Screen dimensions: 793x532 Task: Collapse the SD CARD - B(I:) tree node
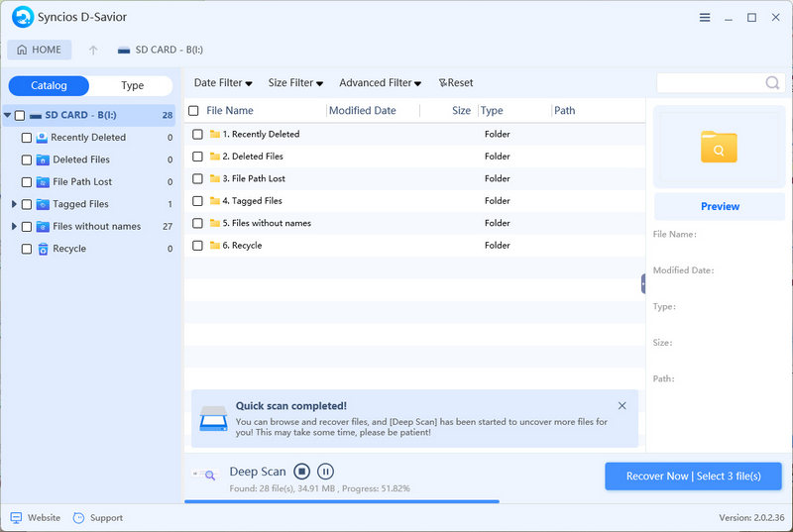7,115
